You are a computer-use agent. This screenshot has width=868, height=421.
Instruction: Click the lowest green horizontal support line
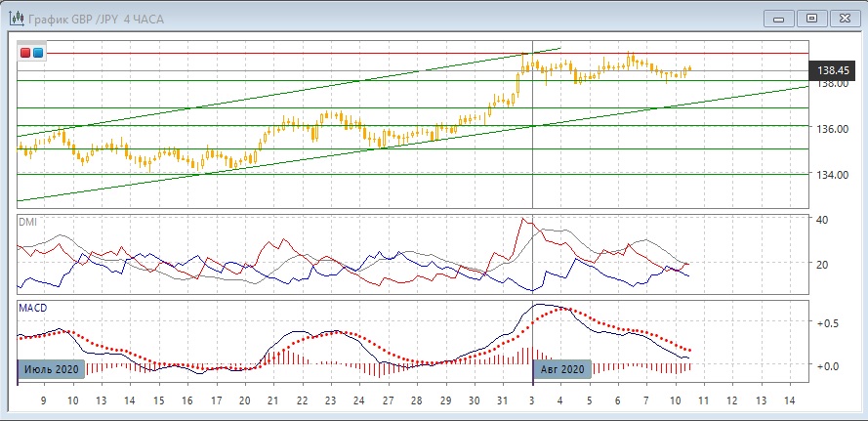click(x=293, y=174)
